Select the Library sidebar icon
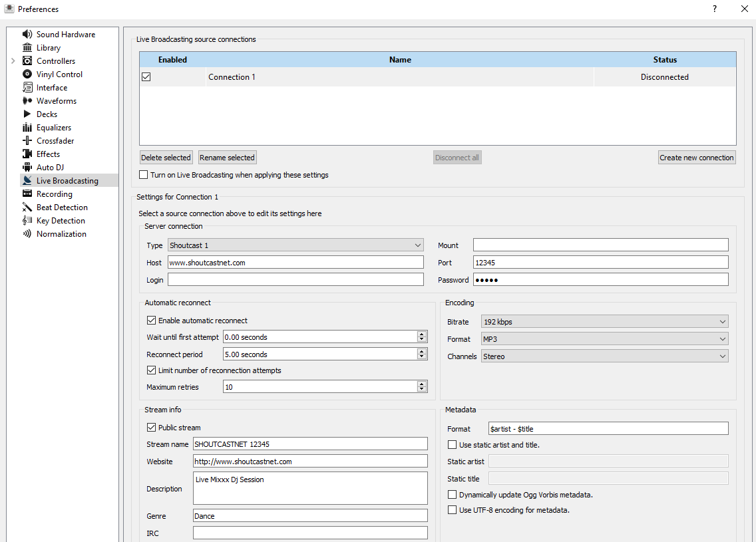Viewport: 756px width, 542px height. click(x=26, y=47)
